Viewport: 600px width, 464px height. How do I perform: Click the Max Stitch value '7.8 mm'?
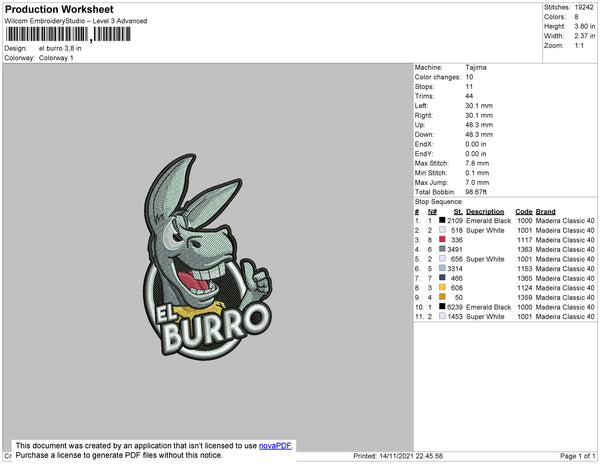(x=477, y=163)
